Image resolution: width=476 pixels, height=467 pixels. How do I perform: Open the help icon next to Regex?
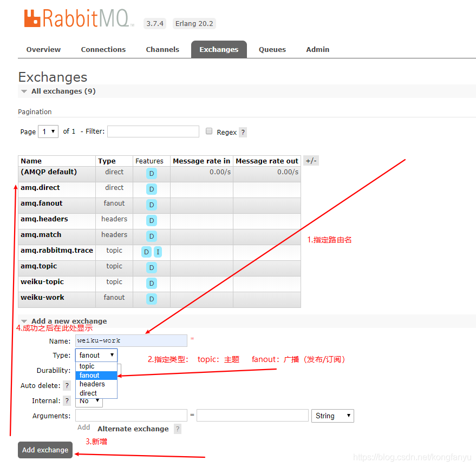coord(242,132)
